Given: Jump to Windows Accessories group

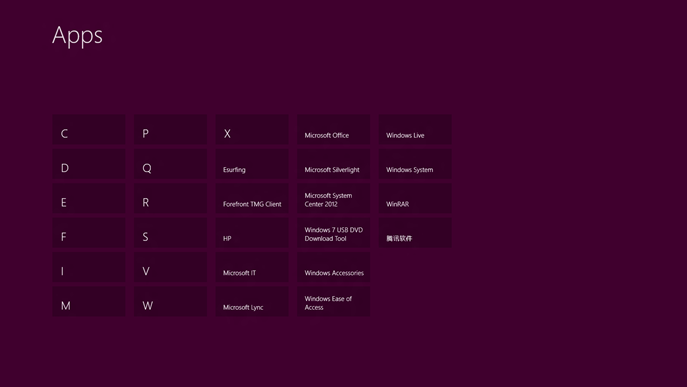Looking at the screenshot, I should [333, 267].
